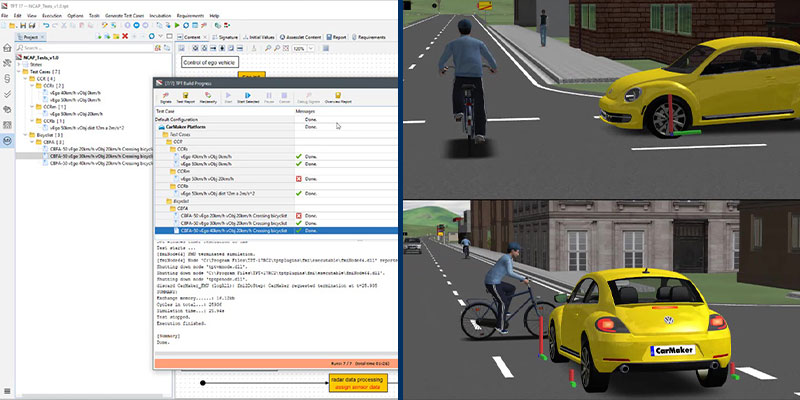Open the File menu

pos(5,16)
